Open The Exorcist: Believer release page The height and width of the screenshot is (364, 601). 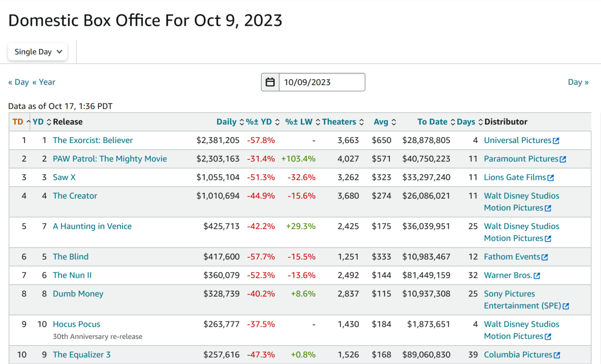pyautogui.click(x=93, y=140)
